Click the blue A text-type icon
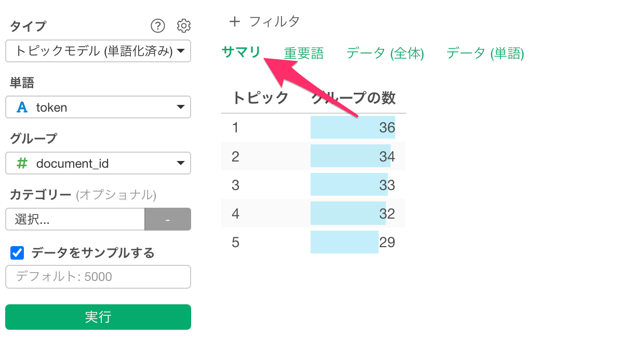 tap(22, 107)
